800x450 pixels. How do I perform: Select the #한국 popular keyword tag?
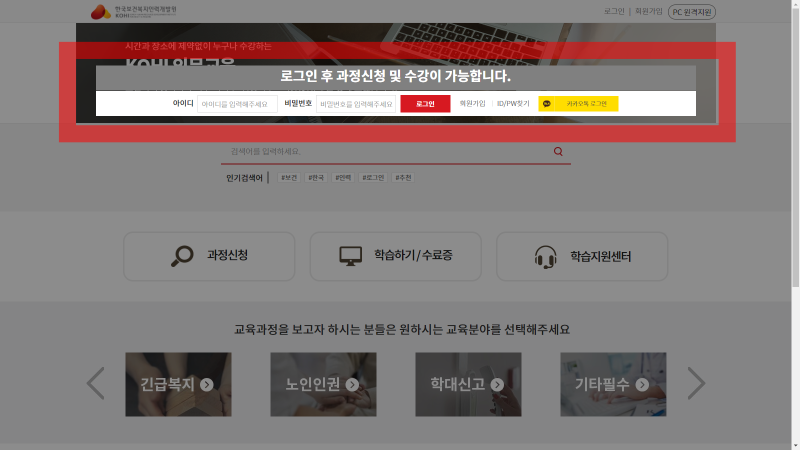click(316, 178)
